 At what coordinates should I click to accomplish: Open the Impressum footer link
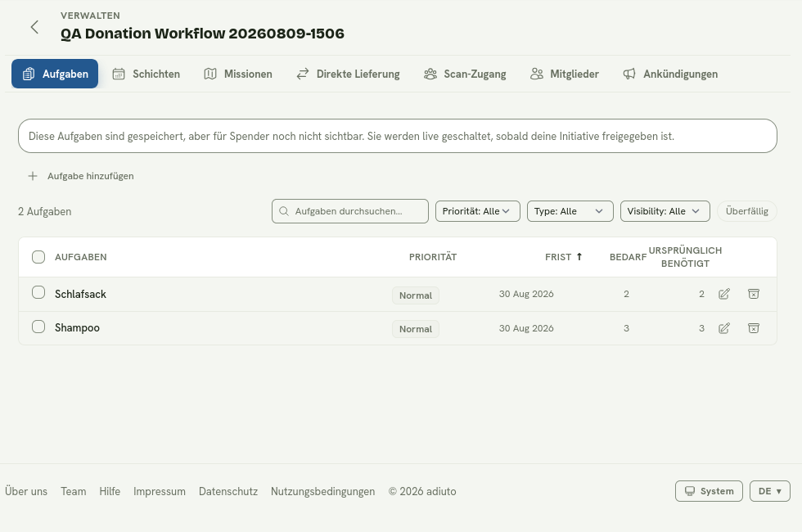(x=159, y=491)
